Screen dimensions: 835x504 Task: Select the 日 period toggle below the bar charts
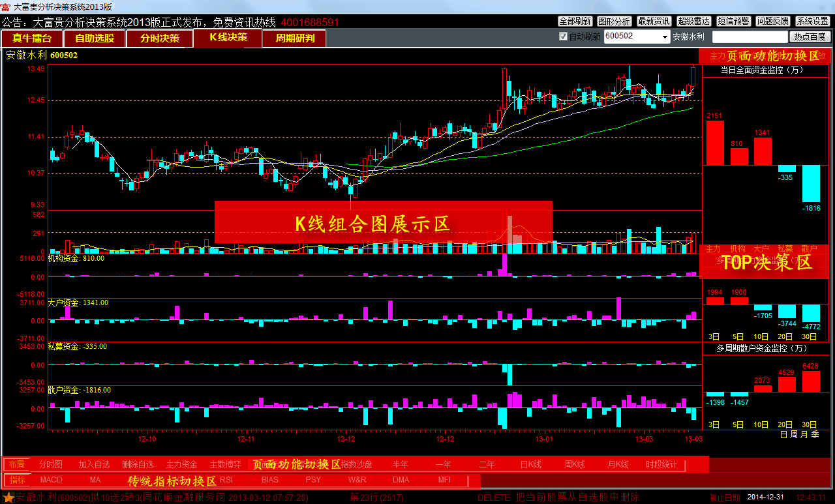(x=784, y=435)
